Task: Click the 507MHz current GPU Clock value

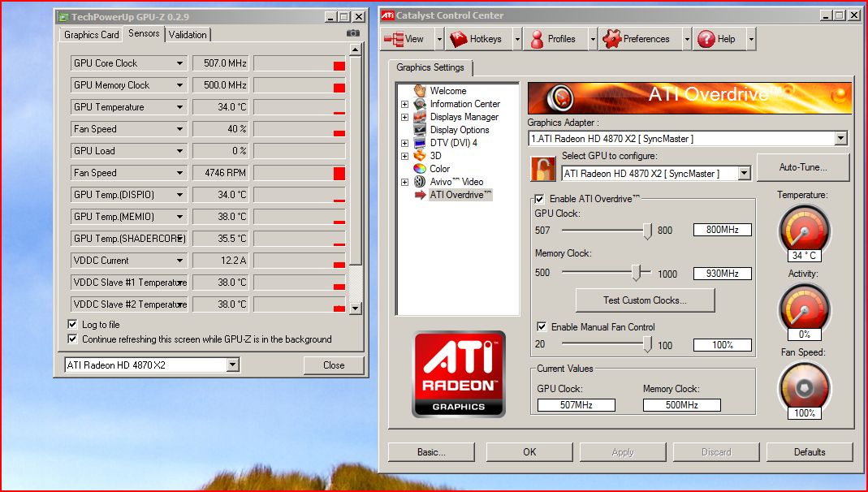Action: tap(577, 405)
